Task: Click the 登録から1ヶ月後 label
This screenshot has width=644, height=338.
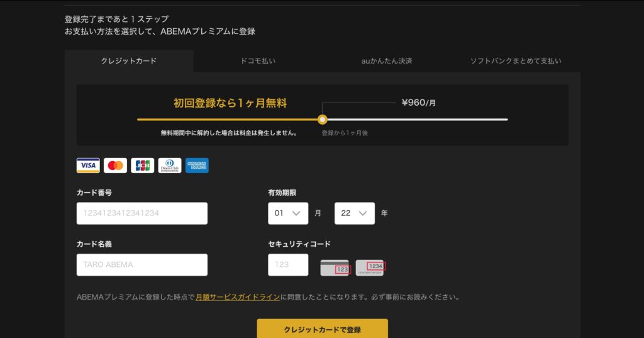Action: pyautogui.click(x=345, y=133)
